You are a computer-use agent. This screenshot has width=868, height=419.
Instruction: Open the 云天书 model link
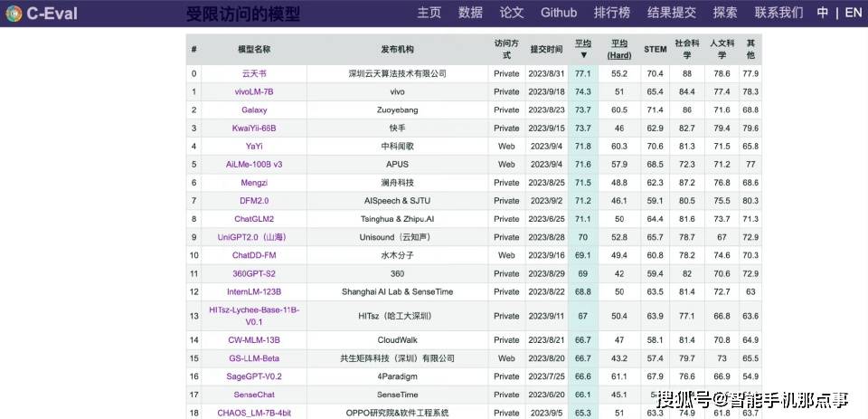coord(254,73)
